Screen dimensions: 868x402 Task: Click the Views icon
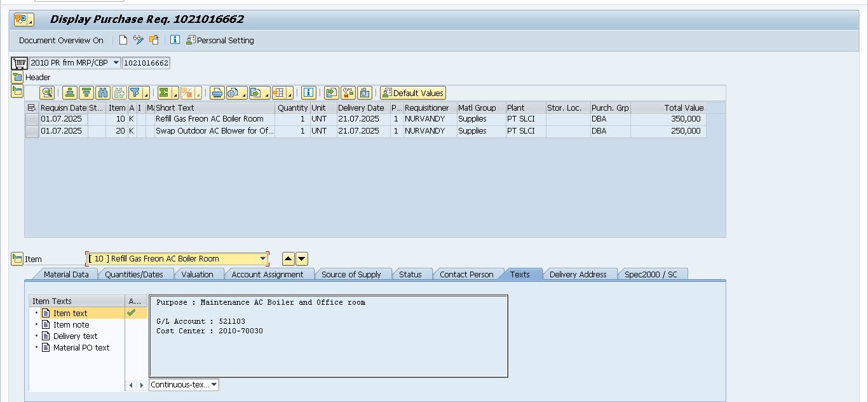click(x=234, y=93)
